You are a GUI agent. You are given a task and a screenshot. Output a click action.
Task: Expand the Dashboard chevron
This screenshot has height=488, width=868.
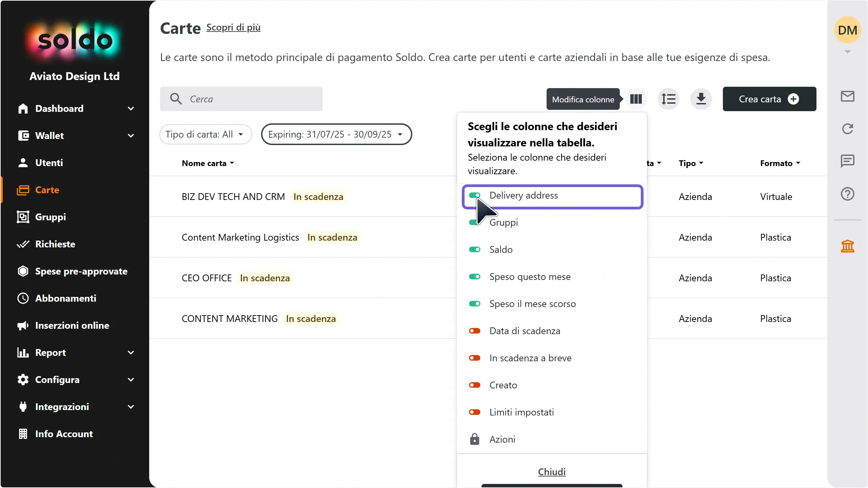131,108
